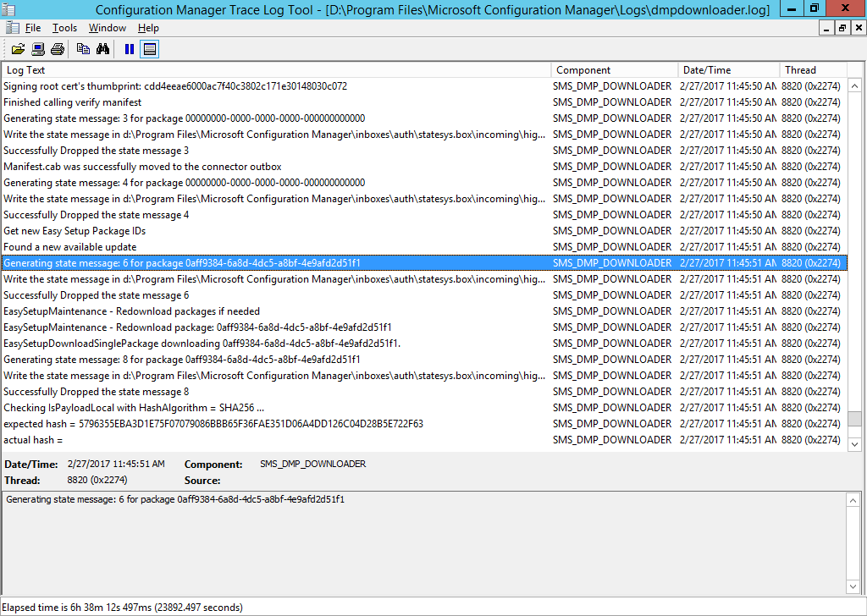Select row 'Checking IsPayloadLocal with HashAlgorithm = SHA256'
The image size is (867, 616).
pos(424,408)
